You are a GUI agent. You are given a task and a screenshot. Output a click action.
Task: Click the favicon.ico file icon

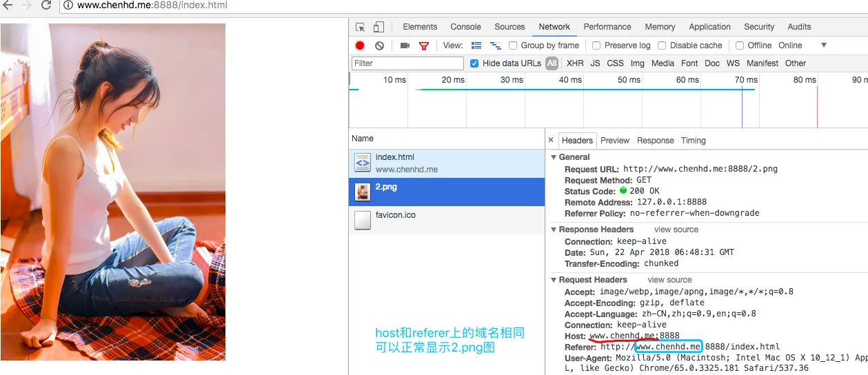[x=362, y=220]
